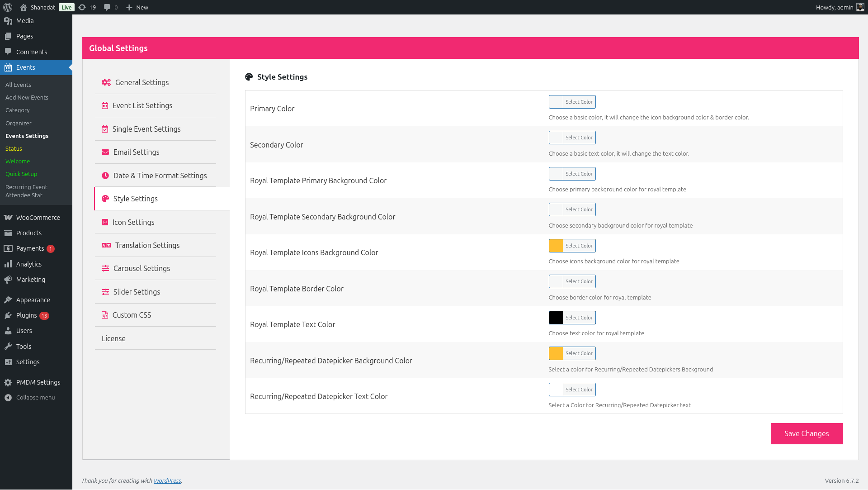The width and height of the screenshot is (868, 490).
Task: Open All Events submenu
Action: click(x=18, y=85)
